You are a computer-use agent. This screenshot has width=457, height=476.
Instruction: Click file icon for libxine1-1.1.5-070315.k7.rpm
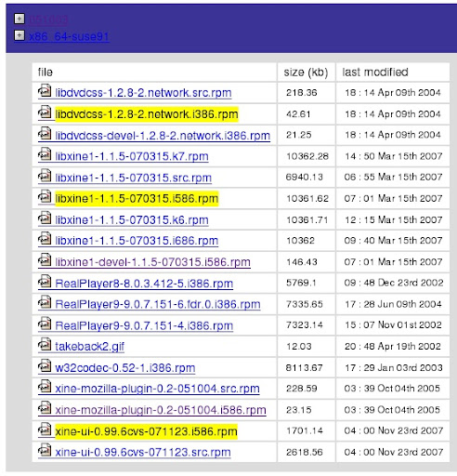(x=45, y=154)
